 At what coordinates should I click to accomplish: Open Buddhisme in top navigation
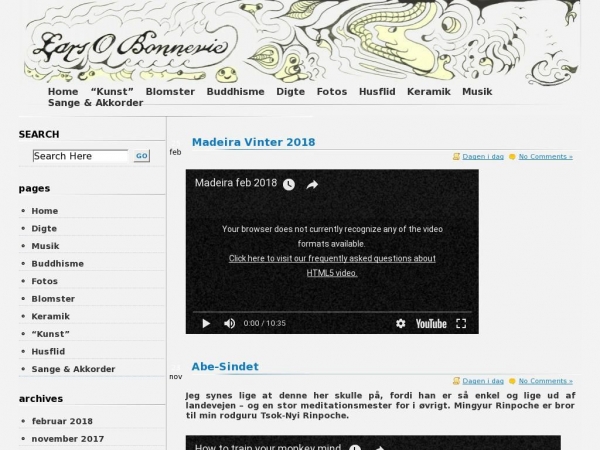point(236,92)
